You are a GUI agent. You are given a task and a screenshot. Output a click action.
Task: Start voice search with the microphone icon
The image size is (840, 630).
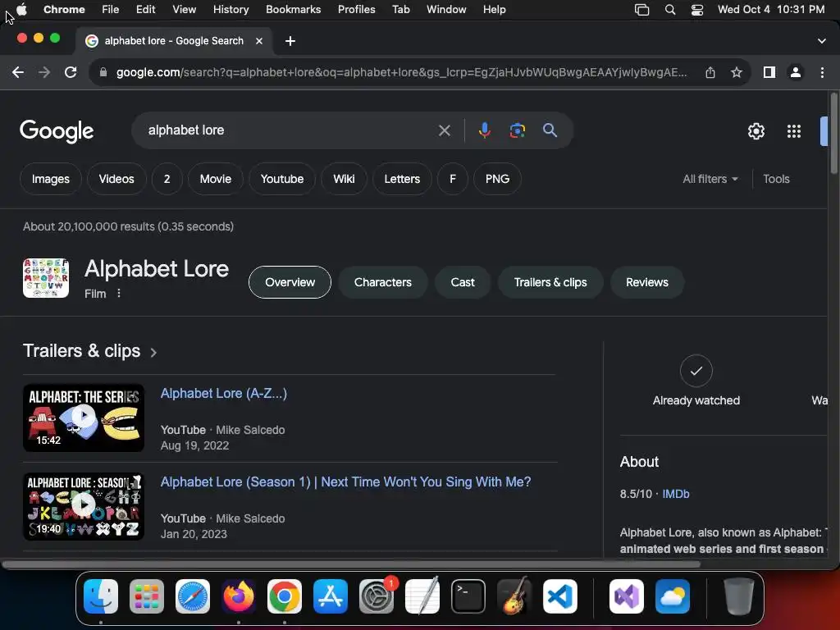(x=484, y=130)
